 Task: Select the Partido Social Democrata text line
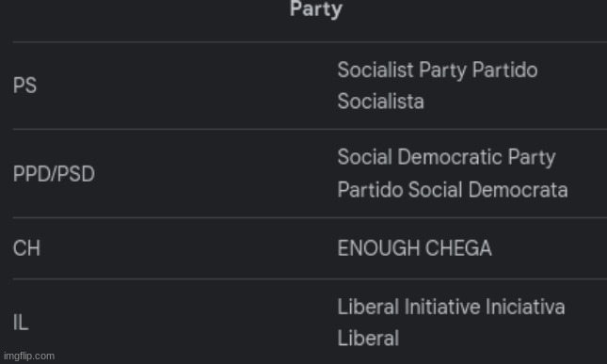click(x=453, y=190)
